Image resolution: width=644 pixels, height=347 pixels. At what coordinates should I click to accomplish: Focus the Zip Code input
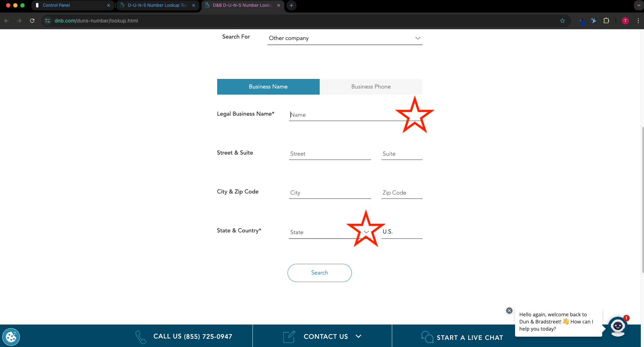pyautogui.click(x=401, y=193)
